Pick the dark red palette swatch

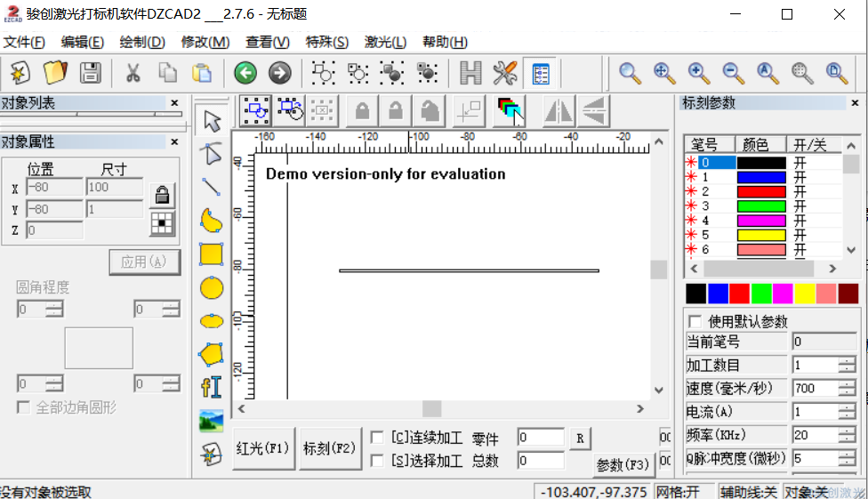(x=848, y=294)
